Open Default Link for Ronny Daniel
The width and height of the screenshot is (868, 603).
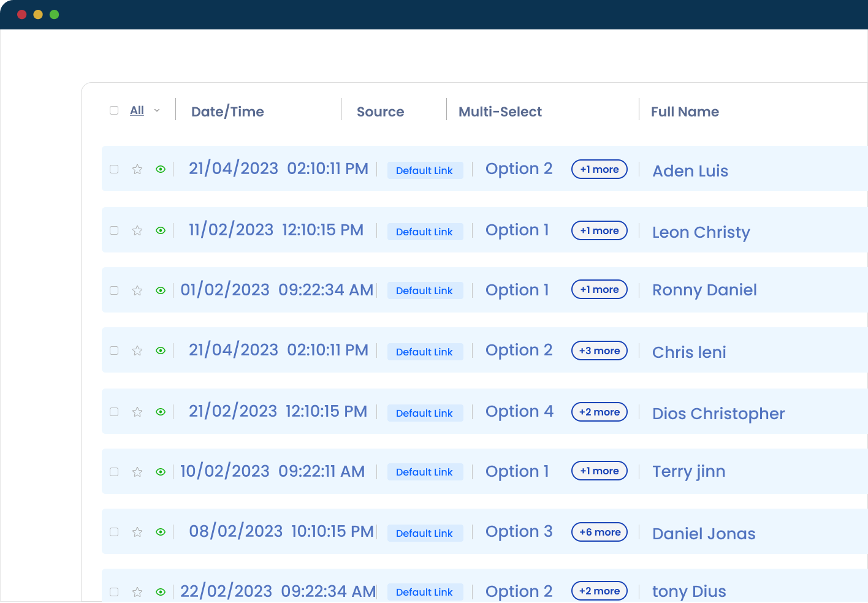pos(425,290)
